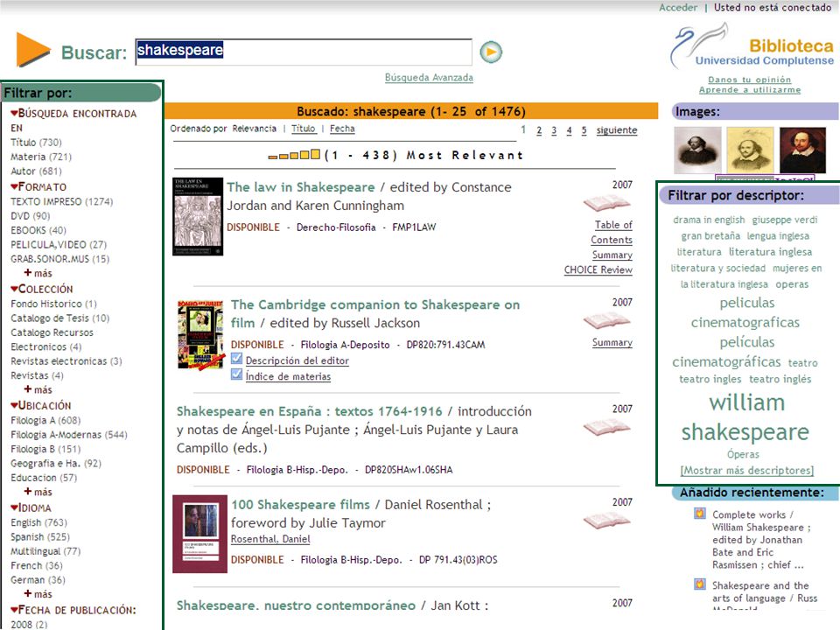Select descriptor teatro inglés
Image resolution: width=840 pixels, height=630 pixels.
[780, 379]
